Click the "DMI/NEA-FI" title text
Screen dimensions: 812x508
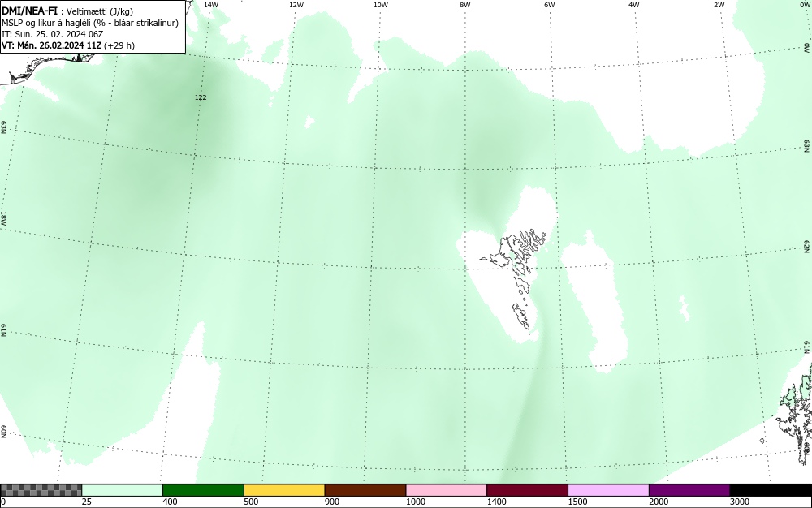tap(29, 11)
